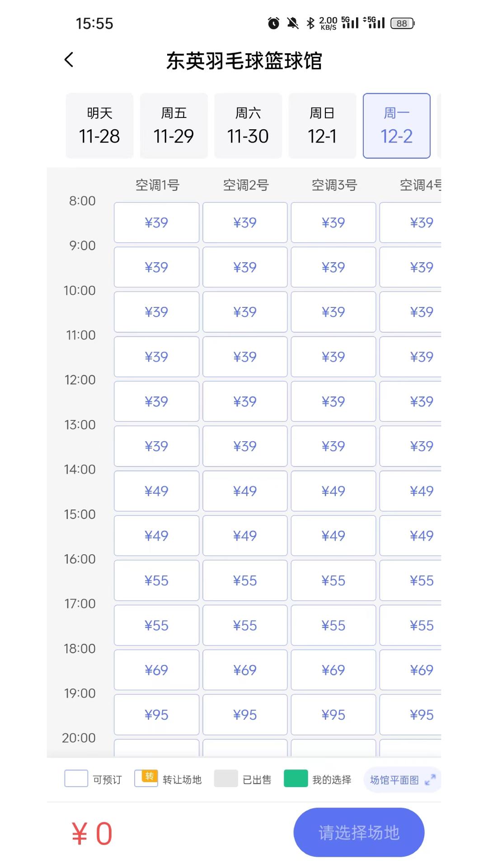Tap the alarm clock status icon

[273, 23]
